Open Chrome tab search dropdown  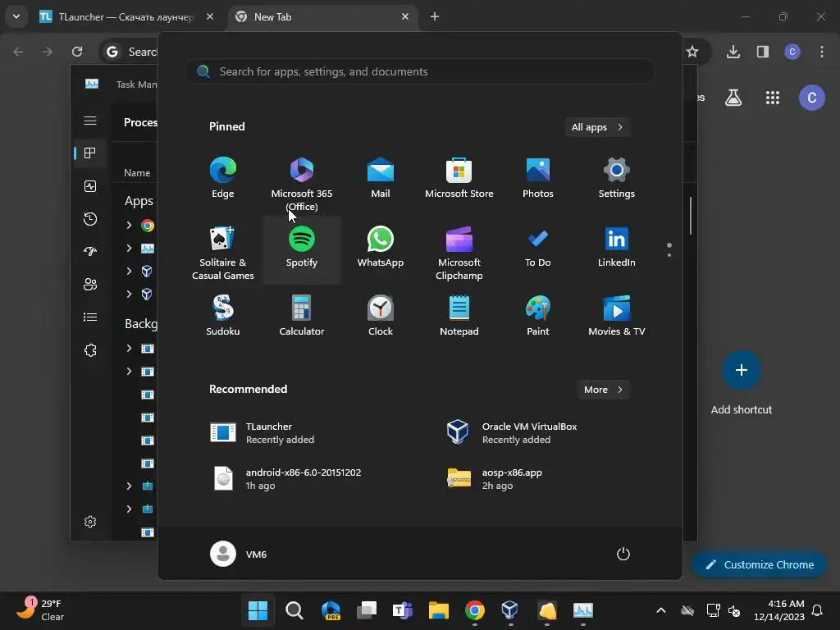16,16
